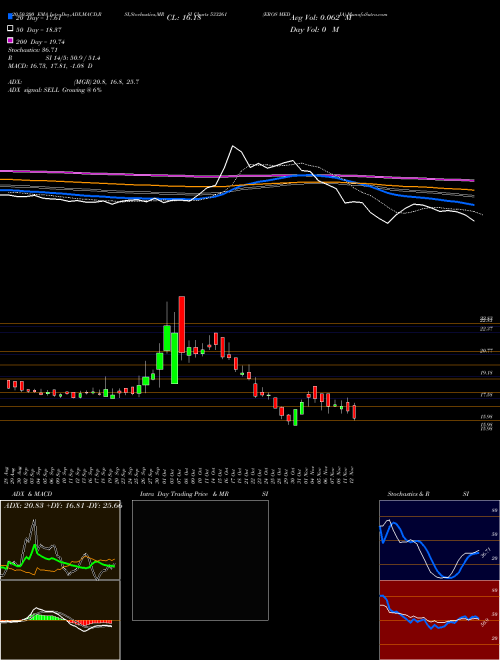Click the magenta 200 Day EMA legend swatch
Screen dimensions: 500x660
coord(10,41)
